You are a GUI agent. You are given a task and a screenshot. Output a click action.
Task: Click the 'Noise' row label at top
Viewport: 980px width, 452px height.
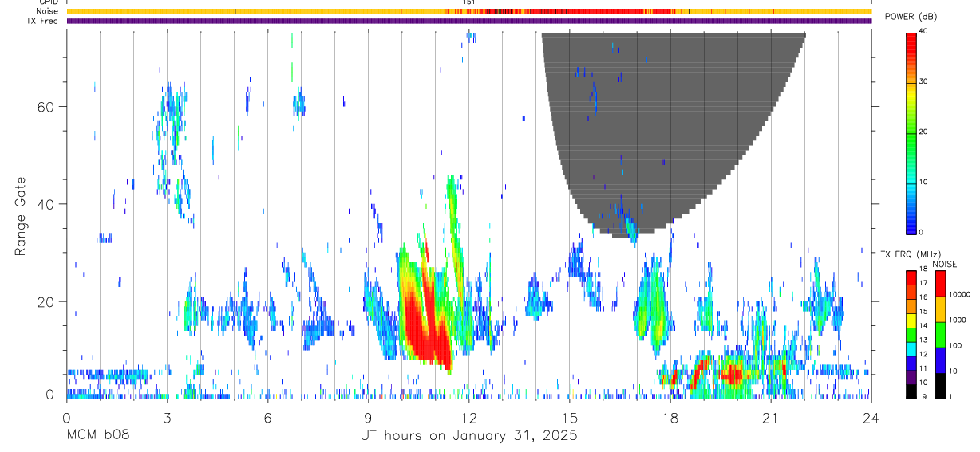tap(48, 11)
